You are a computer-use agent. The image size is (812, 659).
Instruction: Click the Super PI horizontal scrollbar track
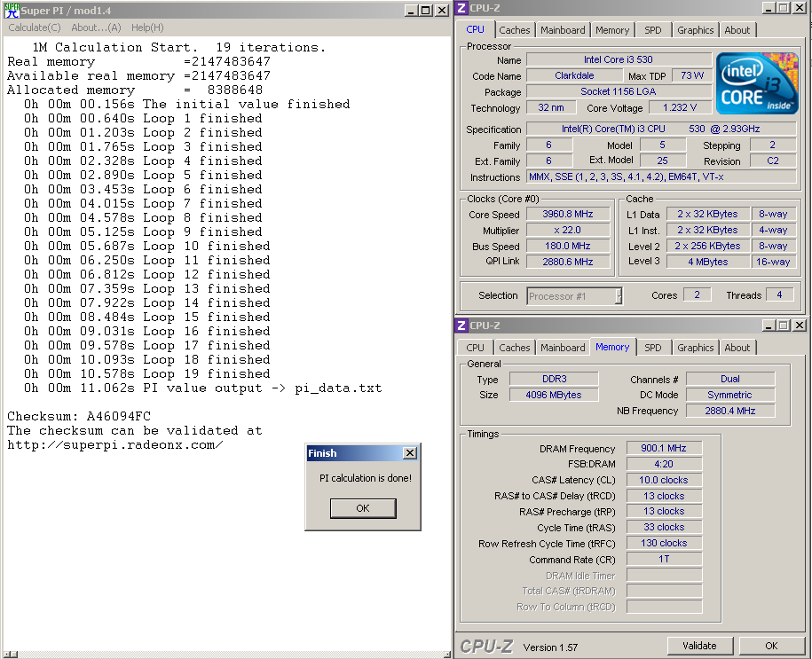coord(231,655)
